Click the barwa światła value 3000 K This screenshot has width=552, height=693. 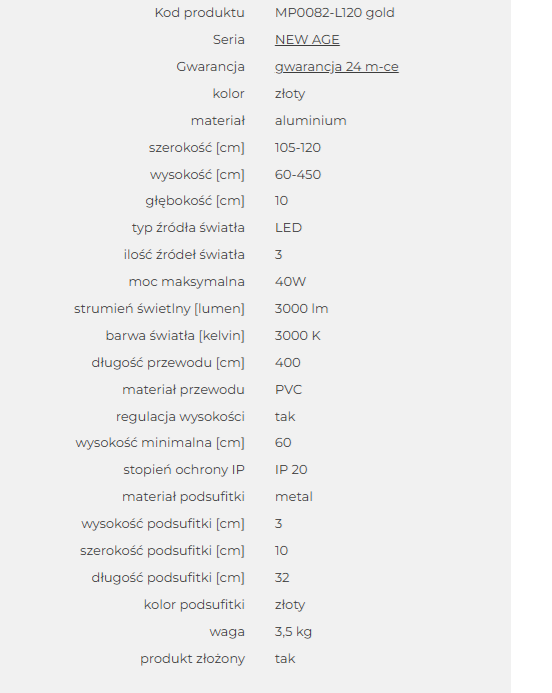tap(297, 335)
